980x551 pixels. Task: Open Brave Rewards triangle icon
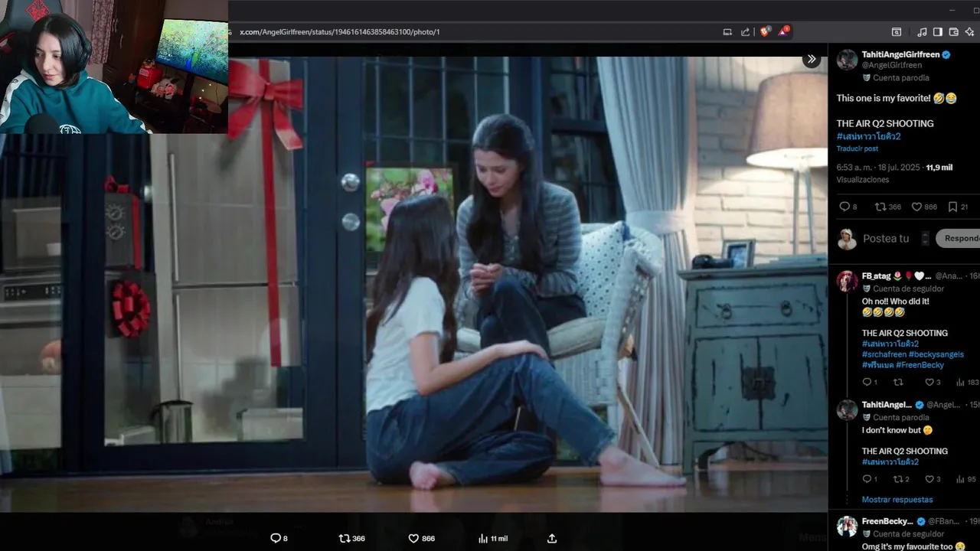(x=783, y=31)
